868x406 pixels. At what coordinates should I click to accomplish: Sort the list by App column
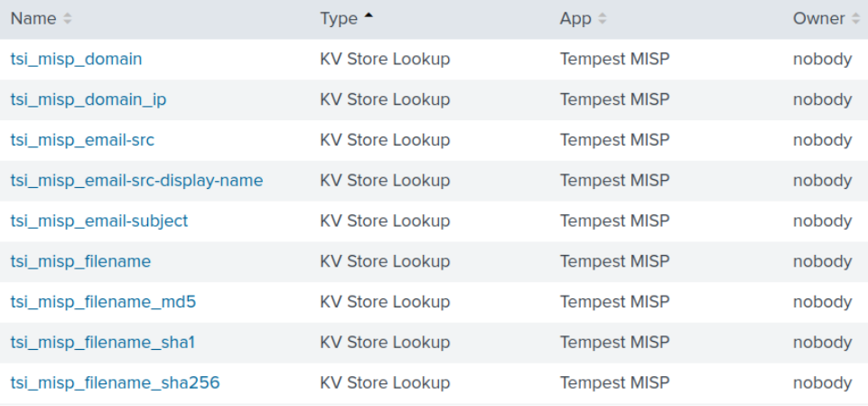(575, 19)
